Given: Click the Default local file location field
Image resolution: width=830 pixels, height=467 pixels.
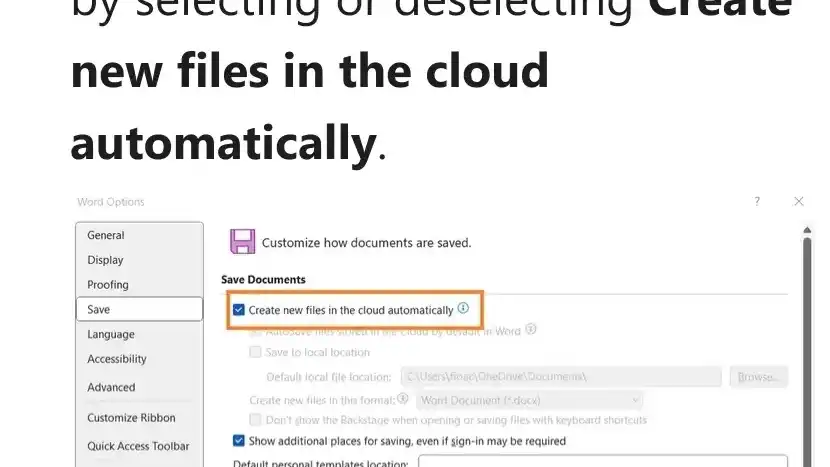Looking at the screenshot, I should tap(561, 377).
